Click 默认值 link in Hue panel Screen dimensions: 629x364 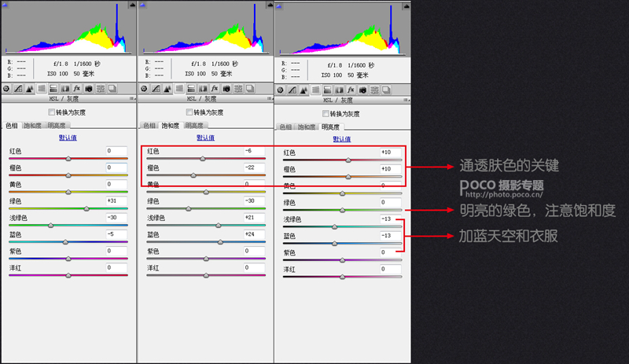[68, 138]
